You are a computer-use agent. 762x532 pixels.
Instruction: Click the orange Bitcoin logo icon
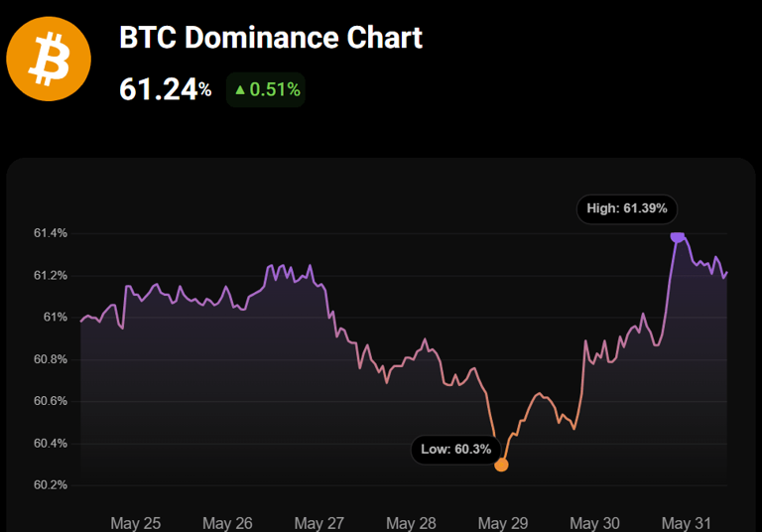point(49,58)
